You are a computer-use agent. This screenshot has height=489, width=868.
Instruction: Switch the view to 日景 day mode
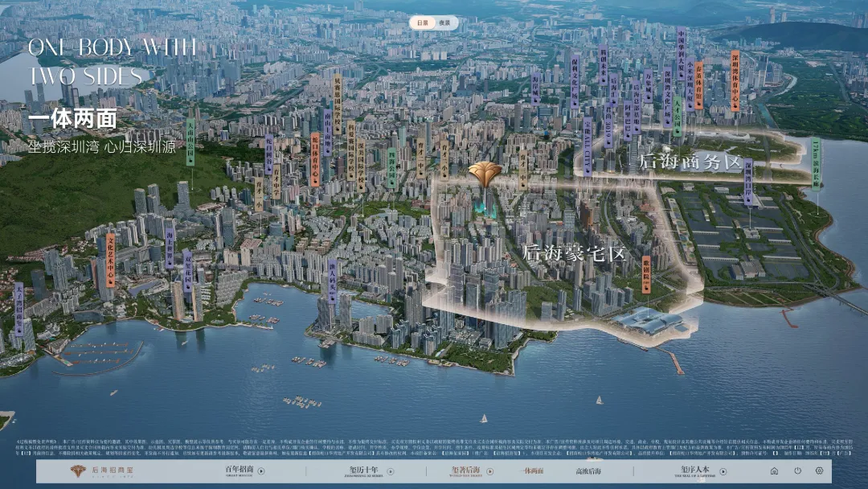click(422, 23)
